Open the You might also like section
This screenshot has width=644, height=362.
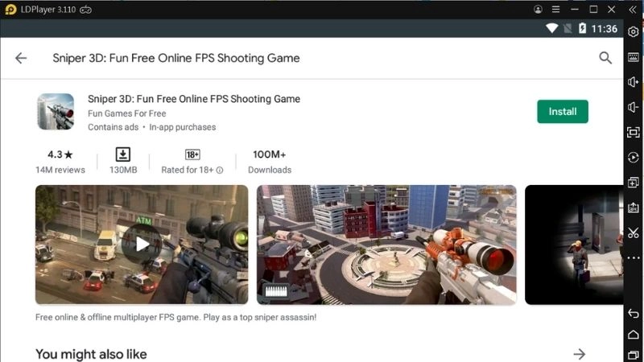[x=91, y=354]
